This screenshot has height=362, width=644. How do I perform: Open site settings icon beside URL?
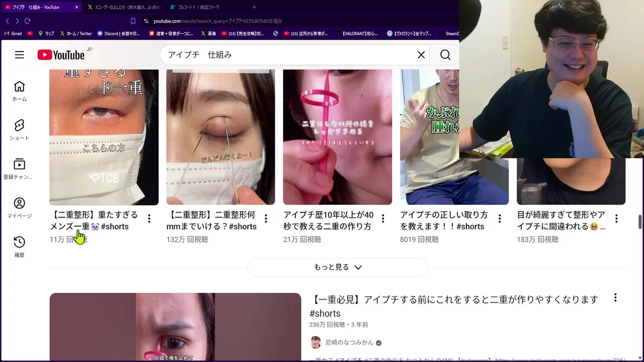[146, 21]
